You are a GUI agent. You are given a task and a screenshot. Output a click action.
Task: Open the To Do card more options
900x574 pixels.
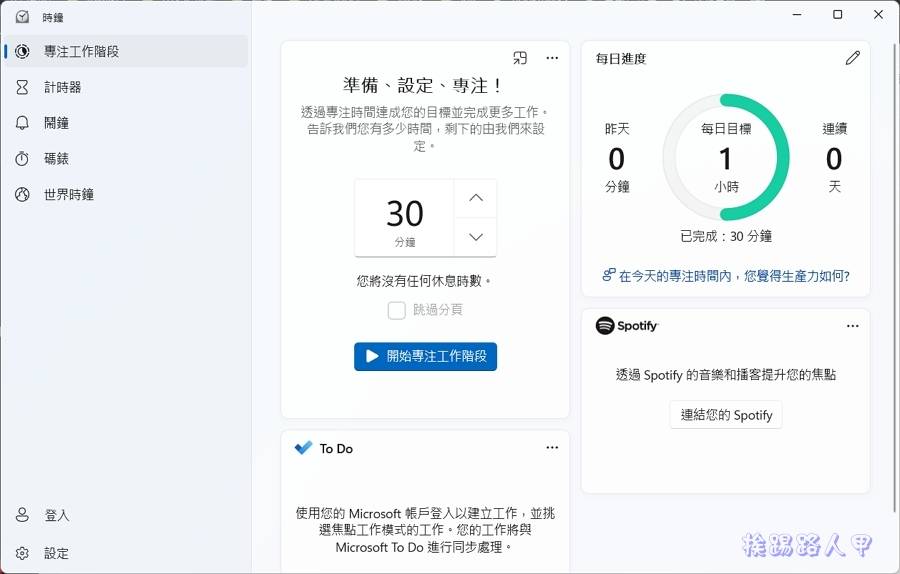552,448
